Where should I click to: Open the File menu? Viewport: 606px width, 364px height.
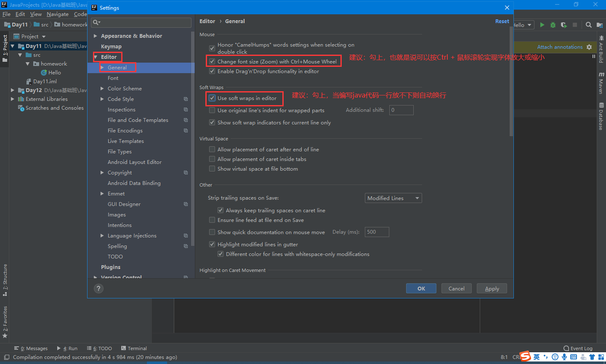point(6,14)
